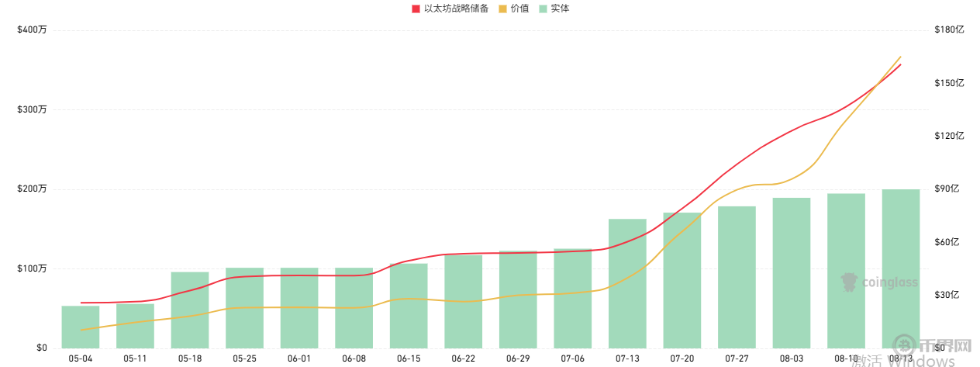The height and width of the screenshot is (367, 980).
Task: Select the green bar for 07-27
Action: click(737, 277)
